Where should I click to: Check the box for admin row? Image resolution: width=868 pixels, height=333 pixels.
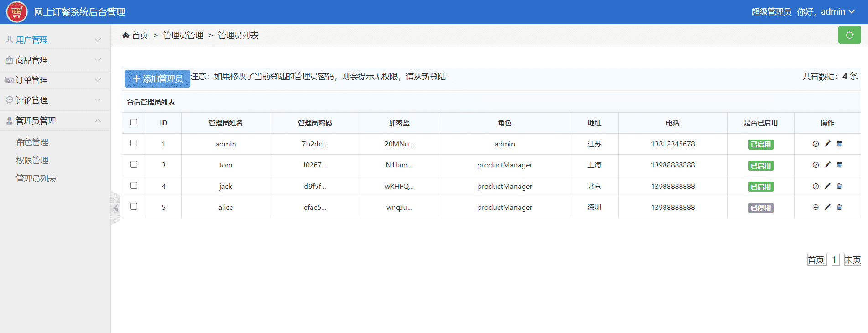tap(134, 143)
